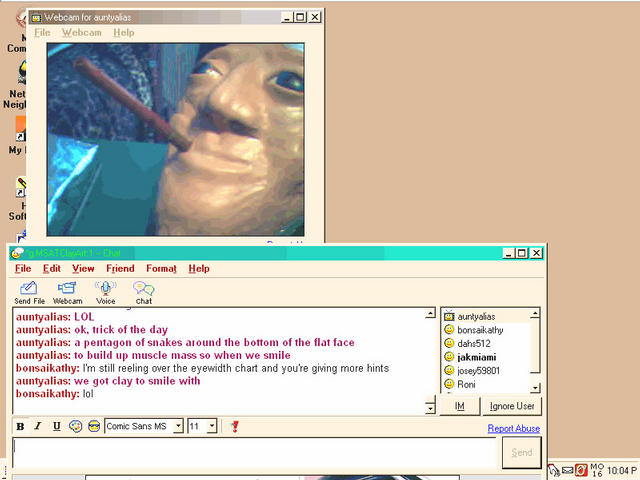This screenshot has width=640, height=480.
Task: Click the webcam icon beside auntyalias
Action: [449, 316]
